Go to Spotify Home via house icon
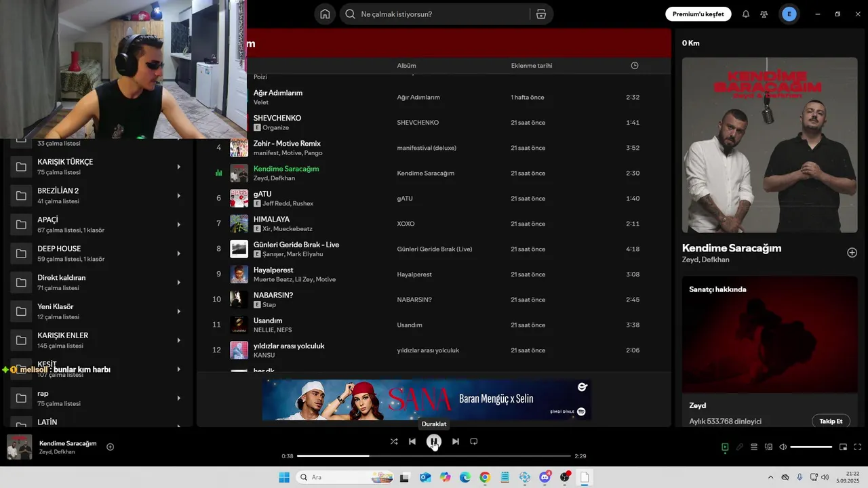 click(325, 14)
